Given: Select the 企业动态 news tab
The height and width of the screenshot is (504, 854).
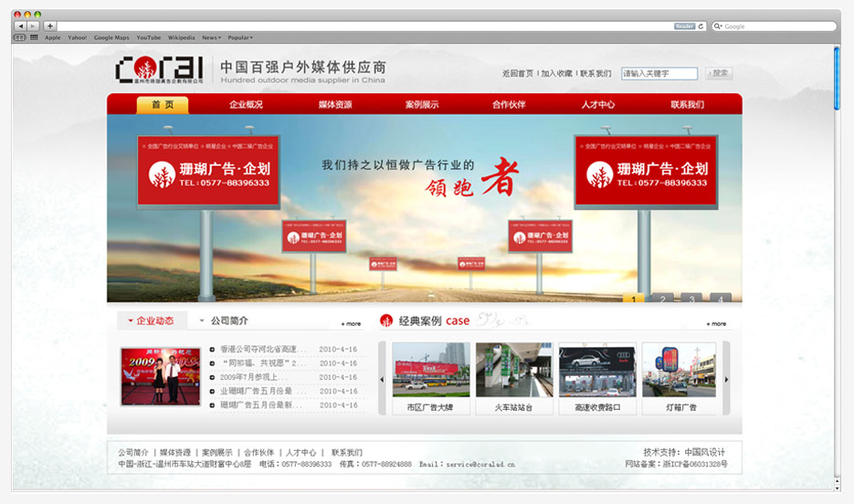Looking at the screenshot, I should (152, 320).
